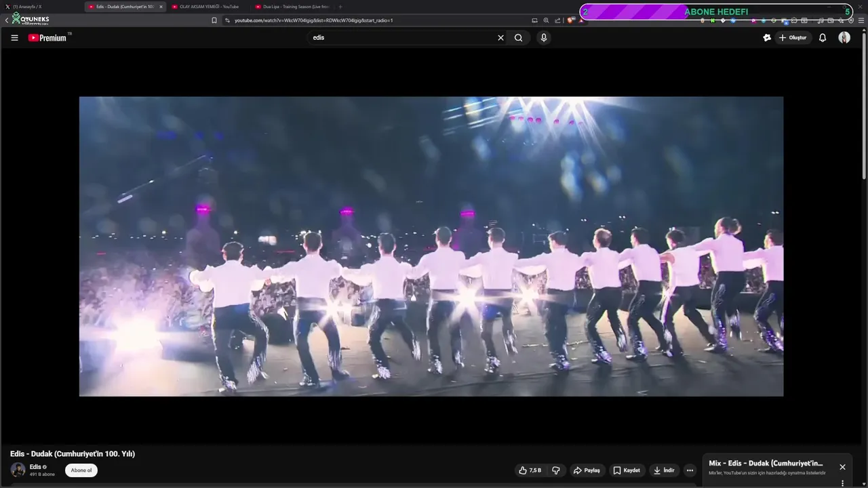Open the browser main hamburger menu
This screenshot has height=488, width=868.
pos(861,20)
